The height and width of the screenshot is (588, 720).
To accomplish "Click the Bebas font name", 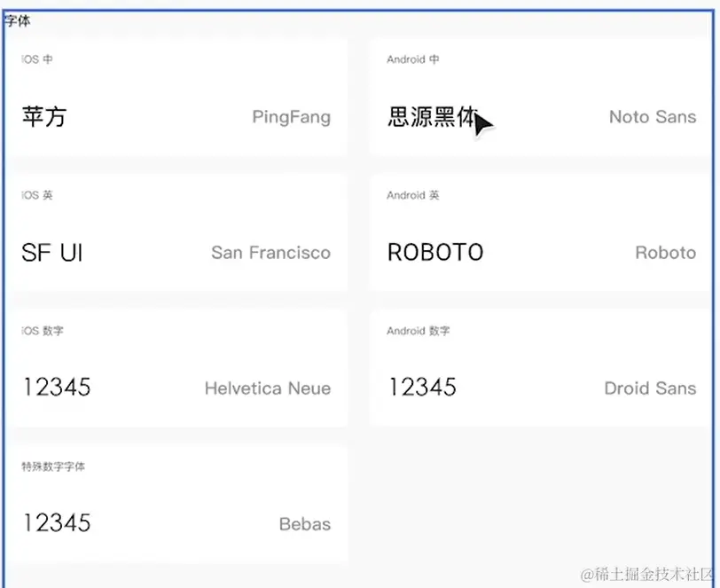I will 304,524.
